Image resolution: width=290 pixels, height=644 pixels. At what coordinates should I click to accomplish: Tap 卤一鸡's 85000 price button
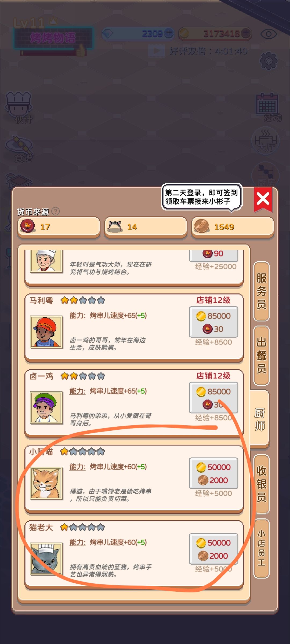click(x=213, y=398)
